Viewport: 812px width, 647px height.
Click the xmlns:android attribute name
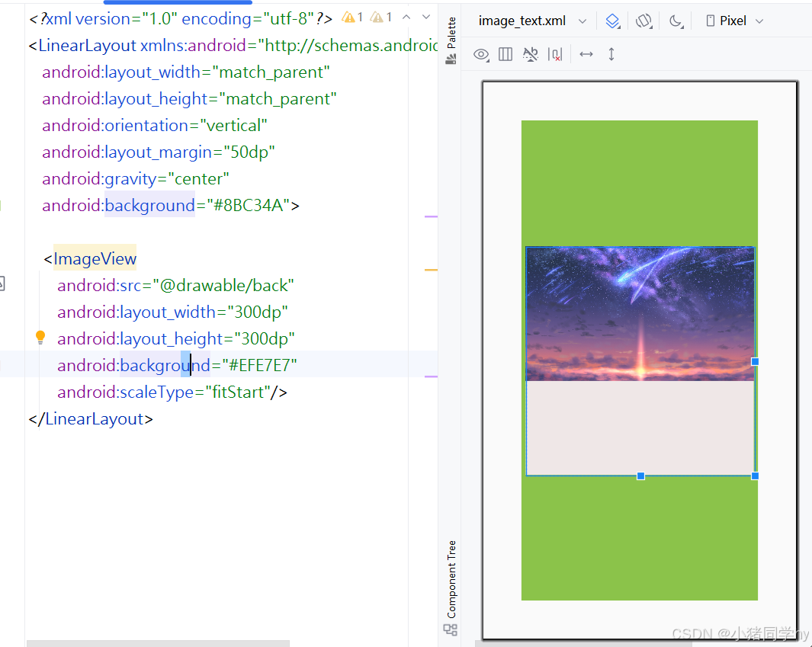(x=193, y=46)
